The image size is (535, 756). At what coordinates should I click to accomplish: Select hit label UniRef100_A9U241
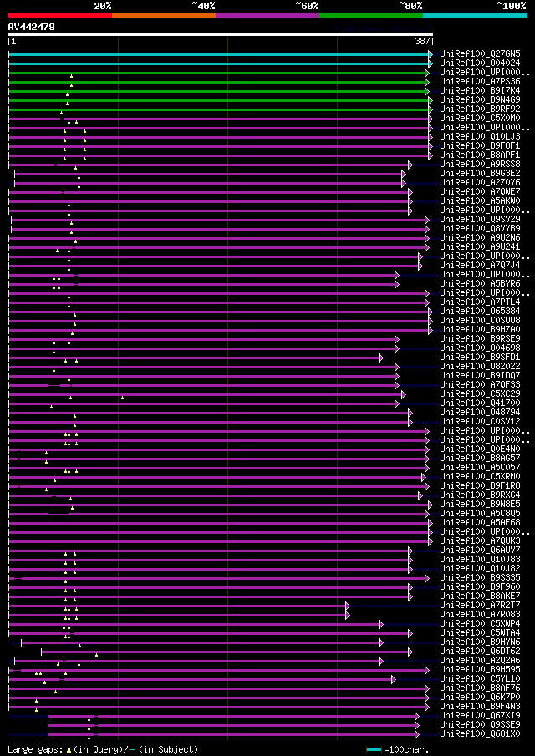point(480,247)
